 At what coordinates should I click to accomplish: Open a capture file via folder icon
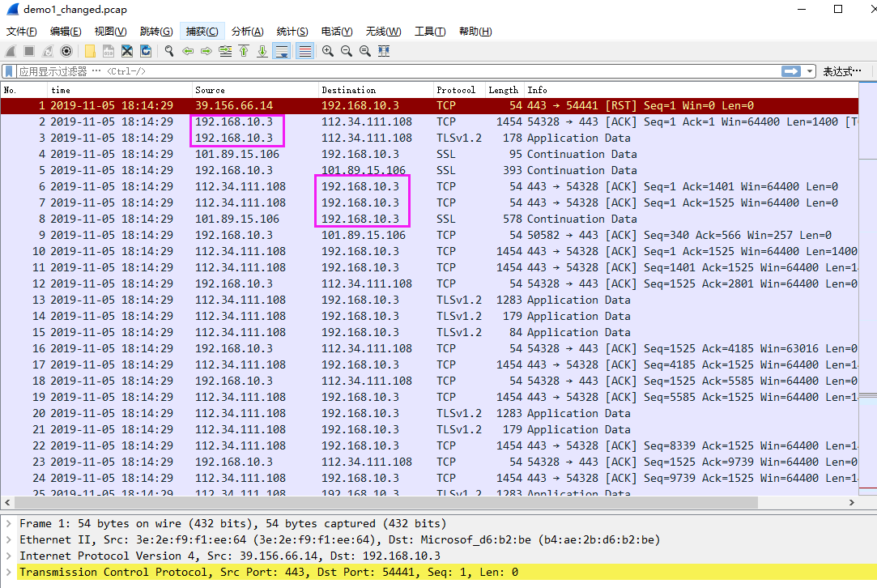coord(90,52)
